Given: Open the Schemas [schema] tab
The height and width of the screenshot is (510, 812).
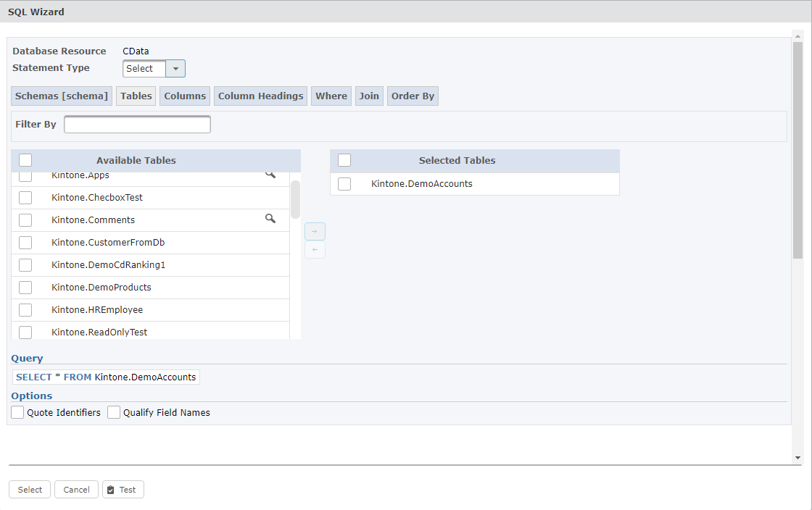Looking at the screenshot, I should point(62,96).
